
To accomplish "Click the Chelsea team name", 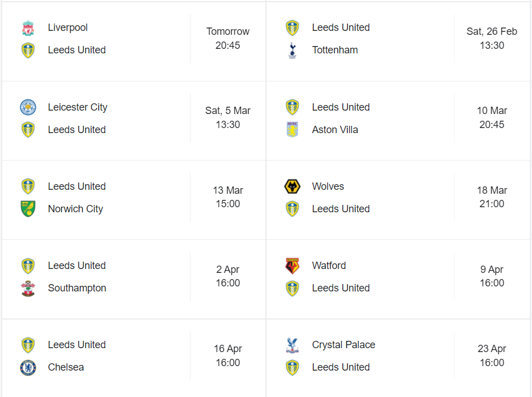I will [x=66, y=367].
